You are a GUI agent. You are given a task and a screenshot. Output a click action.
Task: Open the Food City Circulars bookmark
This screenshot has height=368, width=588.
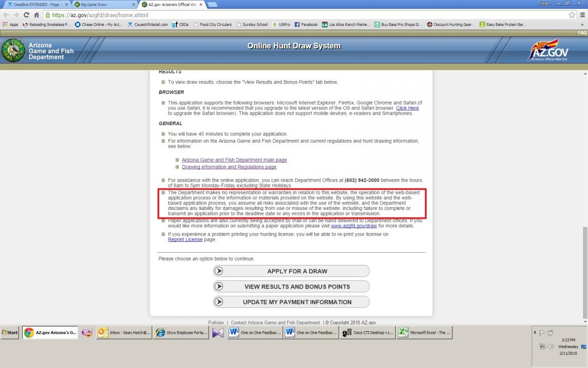click(213, 24)
